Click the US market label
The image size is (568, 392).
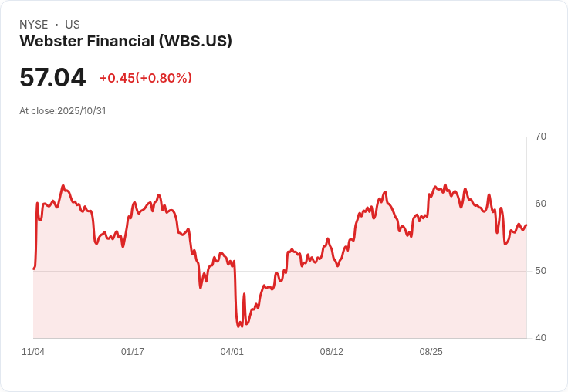tap(73, 25)
